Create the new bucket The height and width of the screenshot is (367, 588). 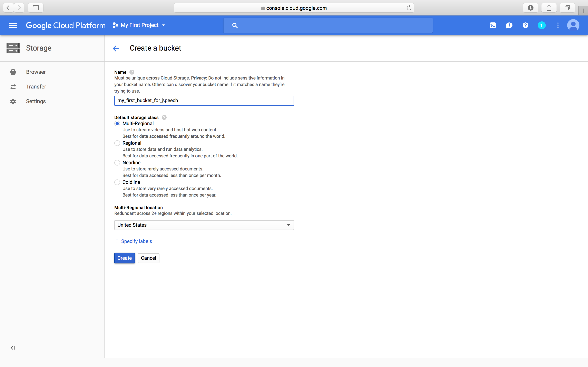pos(124,258)
